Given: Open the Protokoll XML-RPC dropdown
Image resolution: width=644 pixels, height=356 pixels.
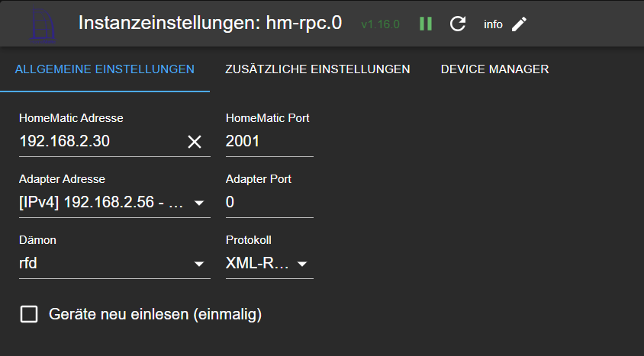Looking at the screenshot, I should pos(269,263).
